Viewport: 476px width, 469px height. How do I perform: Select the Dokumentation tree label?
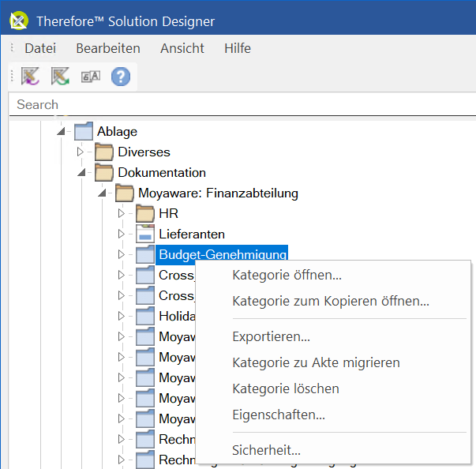click(162, 172)
